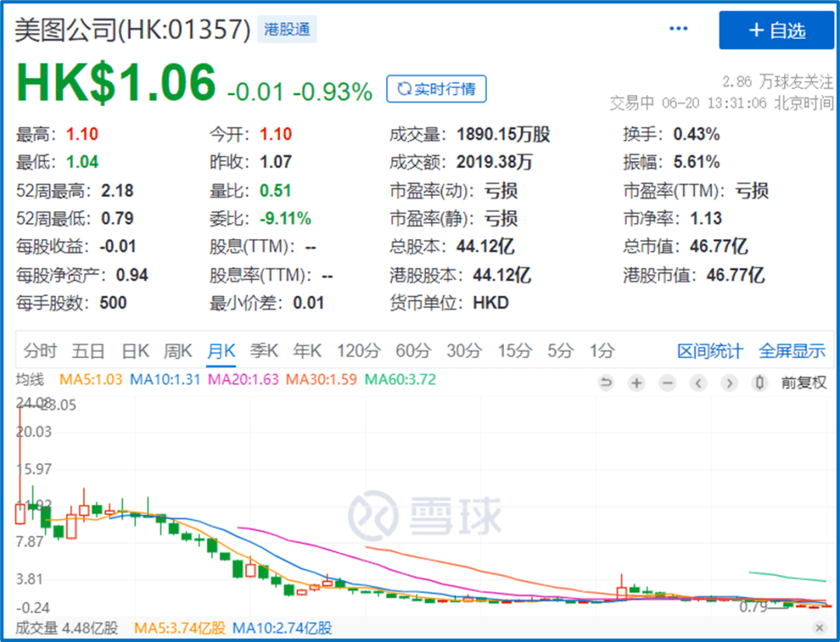This screenshot has height=642, width=840.
Task: Open the 前复权 adjustment dropdown
Action: [x=803, y=383]
